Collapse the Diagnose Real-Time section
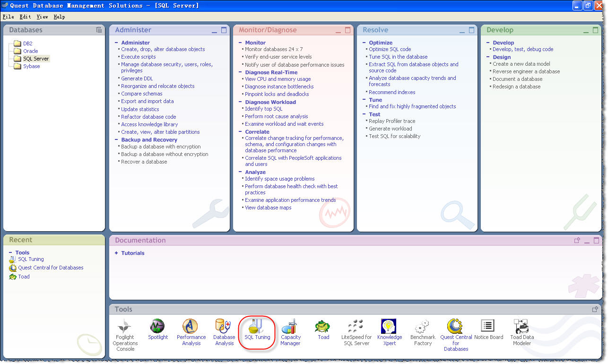The width and height of the screenshot is (608, 364). point(241,72)
